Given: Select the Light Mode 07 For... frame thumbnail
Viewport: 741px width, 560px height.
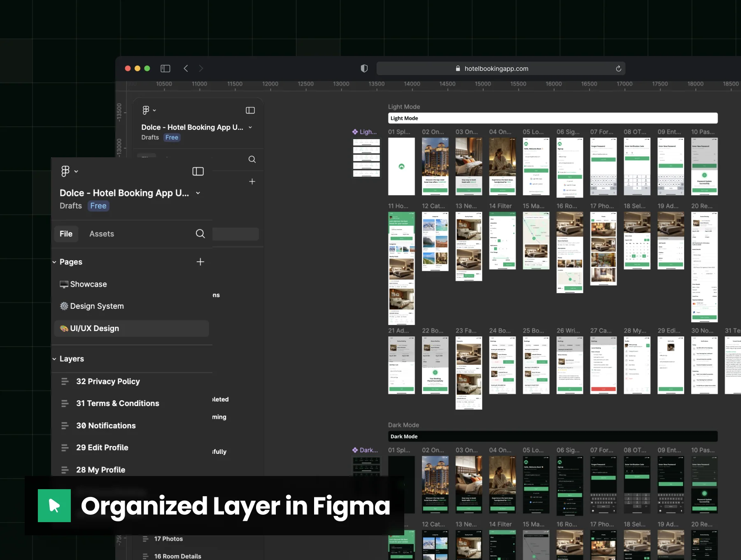Looking at the screenshot, I should click(x=604, y=167).
